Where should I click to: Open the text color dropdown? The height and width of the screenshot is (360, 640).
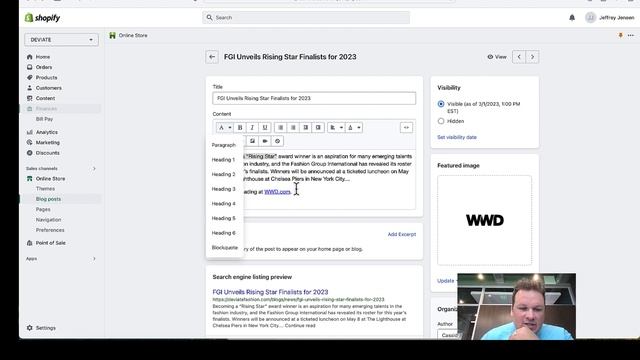point(354,127)
